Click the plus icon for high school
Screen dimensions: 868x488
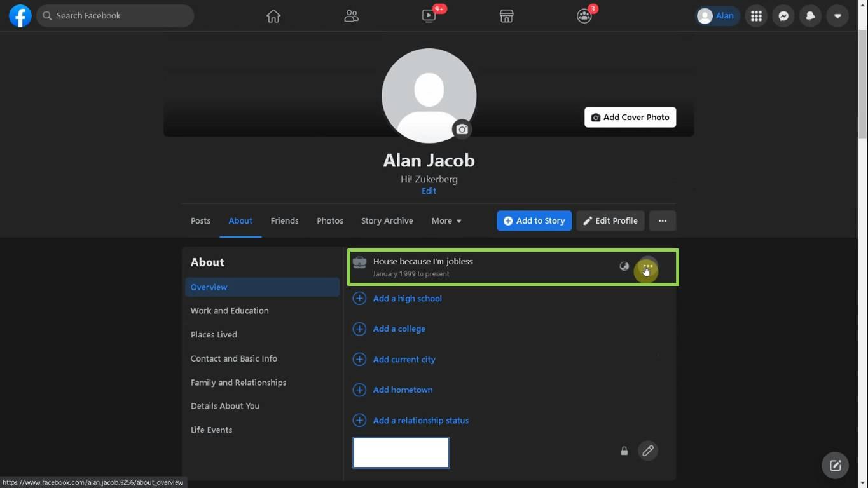tap(359, 298)
